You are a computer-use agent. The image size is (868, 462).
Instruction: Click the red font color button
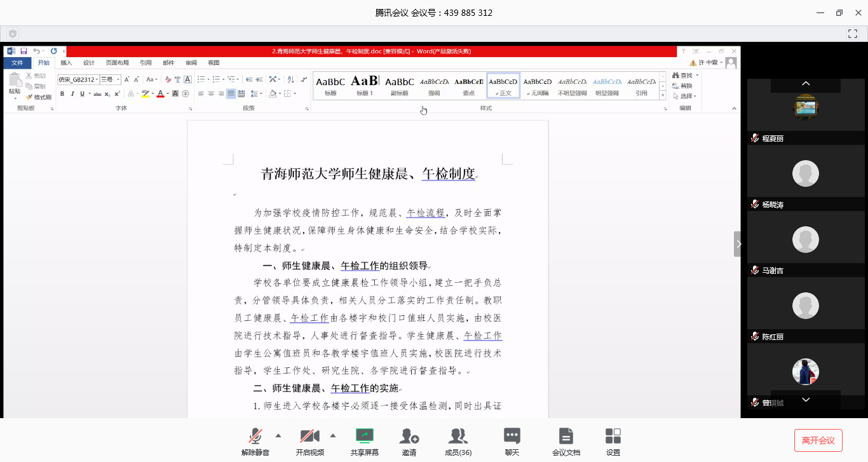tap(160, 94)
